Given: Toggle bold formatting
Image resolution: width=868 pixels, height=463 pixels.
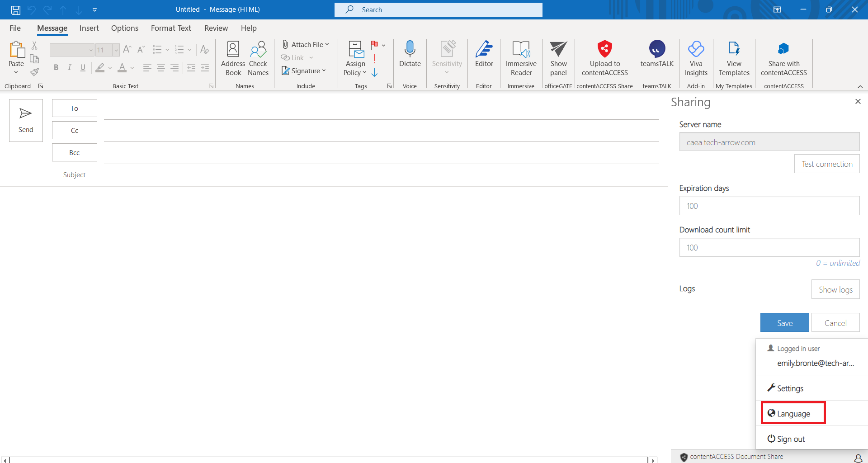Looking at the screenshot, I should coord(56,68).
